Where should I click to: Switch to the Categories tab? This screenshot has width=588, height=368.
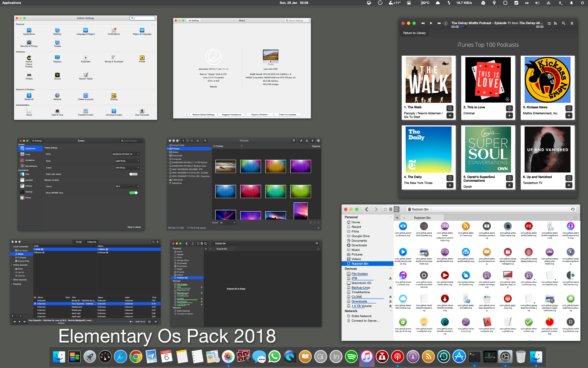pyautogui.click(x=92, y=242)
